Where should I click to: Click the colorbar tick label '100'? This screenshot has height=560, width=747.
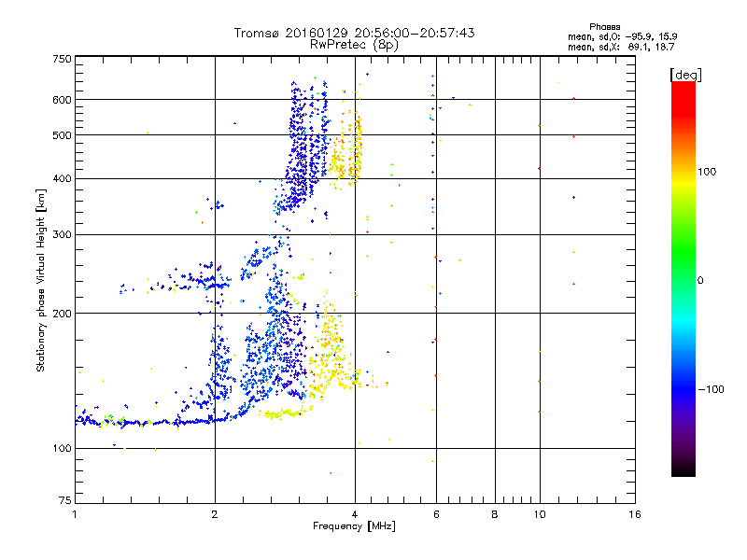coord(707,172)
